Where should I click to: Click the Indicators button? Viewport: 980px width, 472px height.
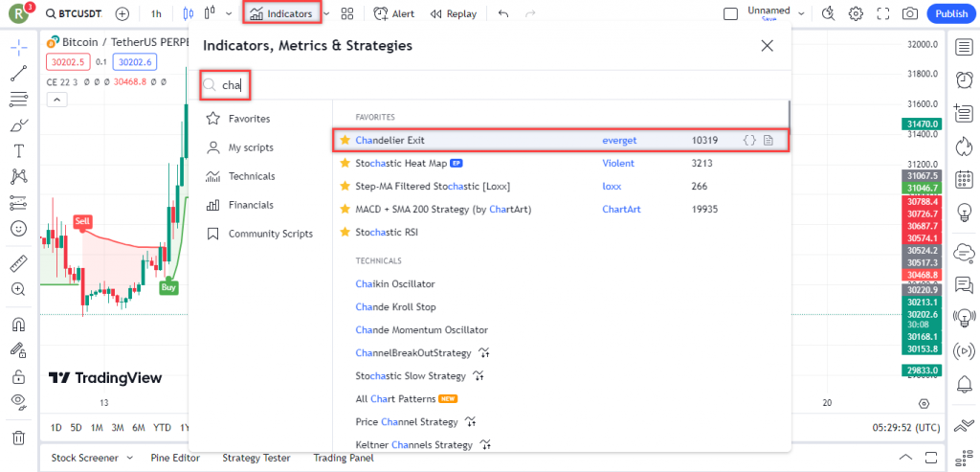click(x=282, y=13)
